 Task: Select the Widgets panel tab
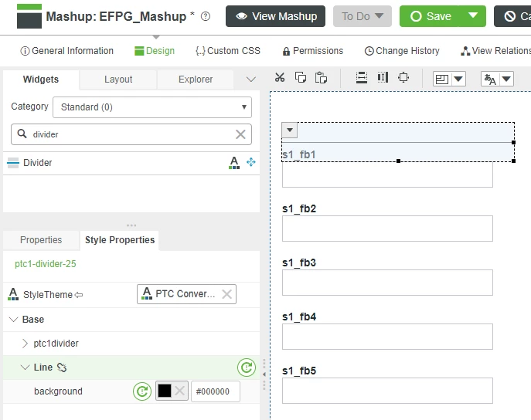pos(41,80)
